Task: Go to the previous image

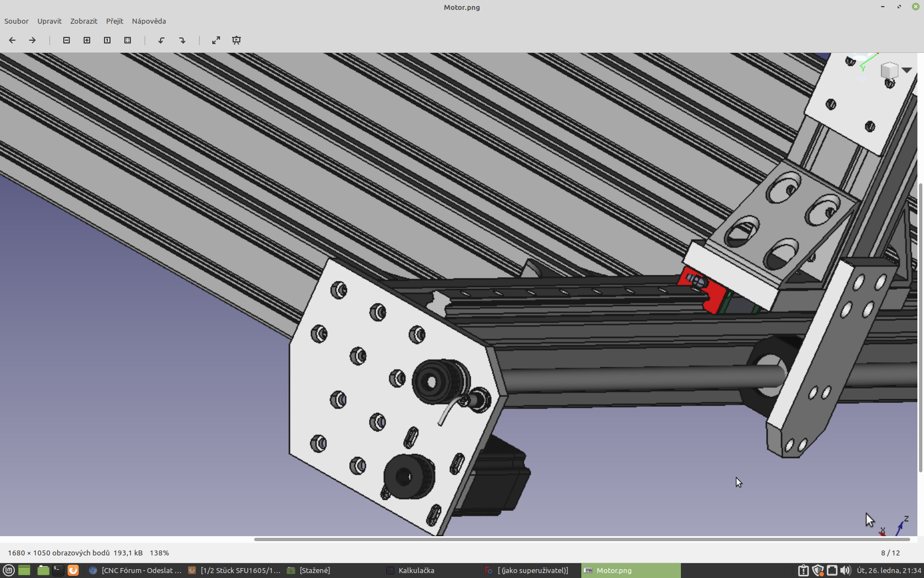Action: [12, 40]
